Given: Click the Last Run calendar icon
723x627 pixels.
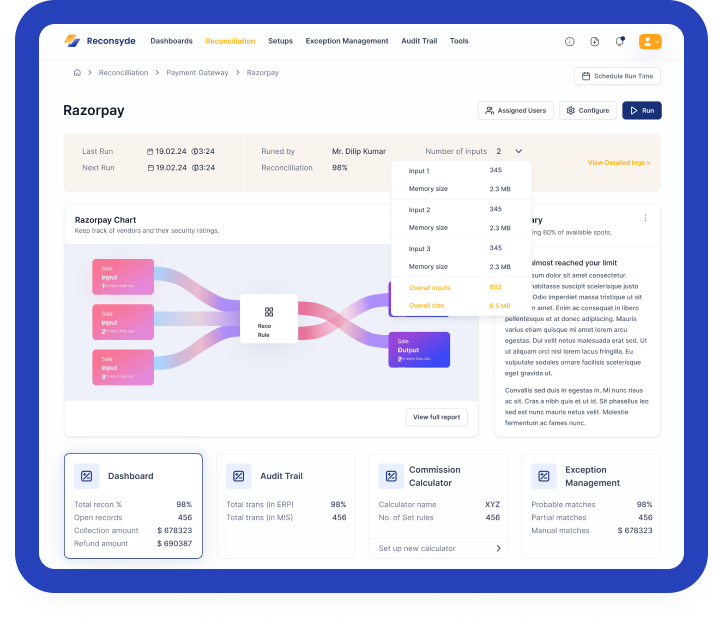Looking at the screenshot, I should pyautogui.click(x=150, y=152).
